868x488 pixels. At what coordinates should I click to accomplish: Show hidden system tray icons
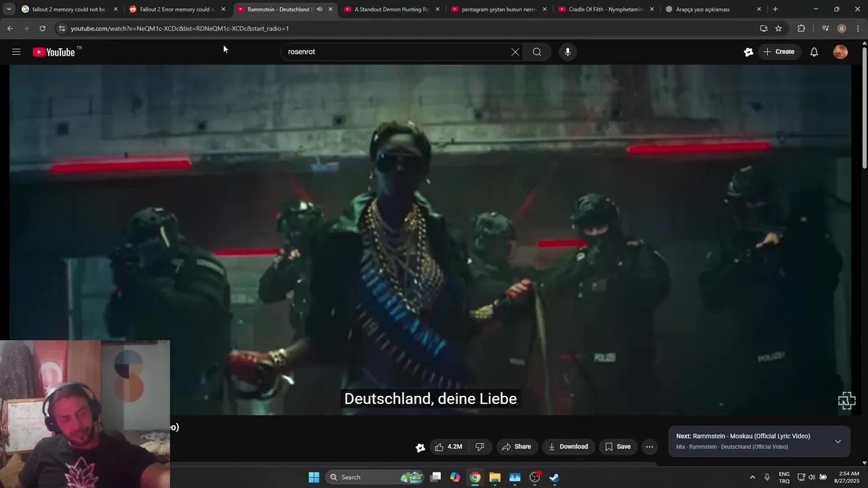[752, 477]
